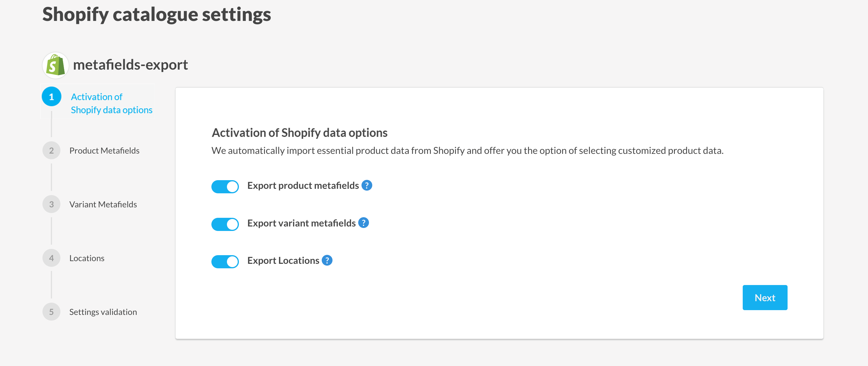This screenshot has width=868, height=366.
Task: Show help icon info for Export Locations
Action: [x=327, y=260]
